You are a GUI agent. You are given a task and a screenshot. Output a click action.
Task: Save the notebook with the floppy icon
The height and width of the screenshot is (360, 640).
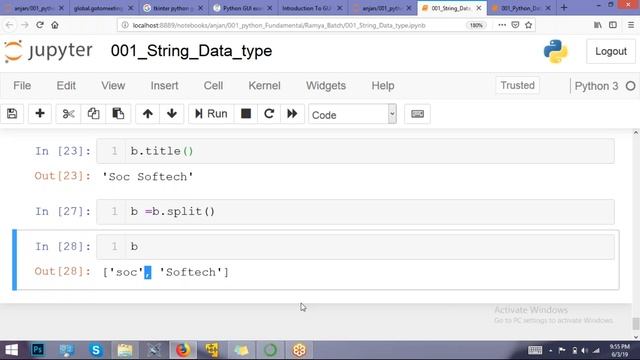(x=12, y=114)
